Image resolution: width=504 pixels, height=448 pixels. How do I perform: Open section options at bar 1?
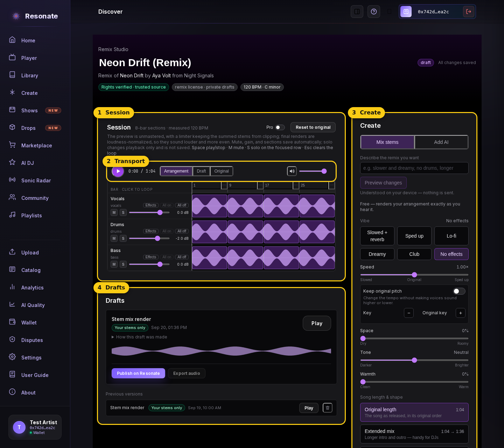[224, 185]
